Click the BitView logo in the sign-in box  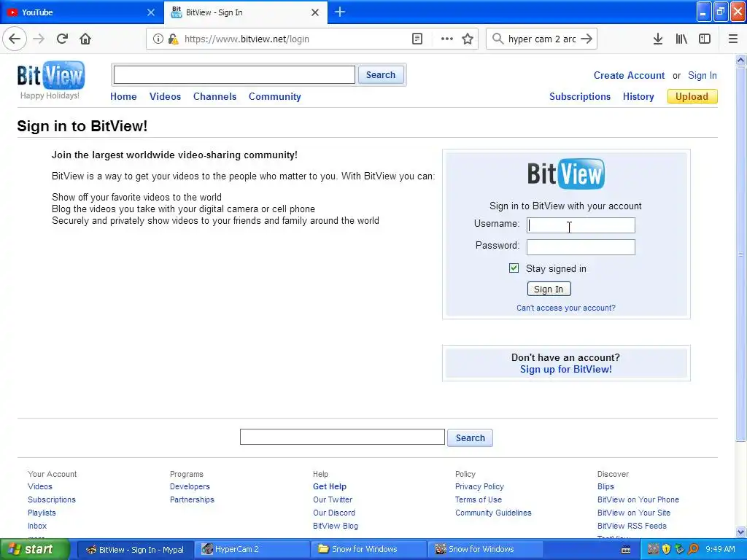(566, 174)
